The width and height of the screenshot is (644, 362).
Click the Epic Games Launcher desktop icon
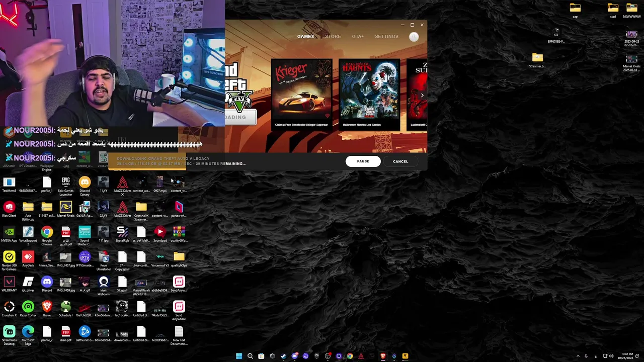(65, 185)
